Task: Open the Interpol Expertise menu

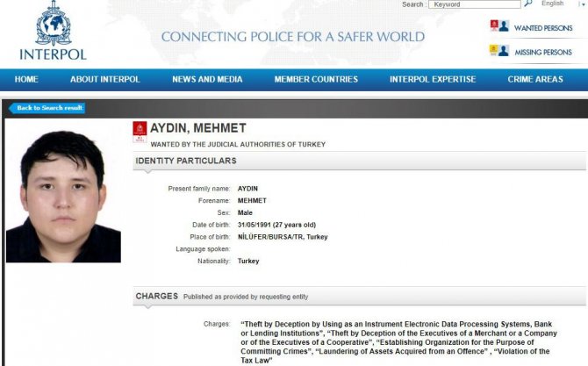Action: click(x=433, y=80)
